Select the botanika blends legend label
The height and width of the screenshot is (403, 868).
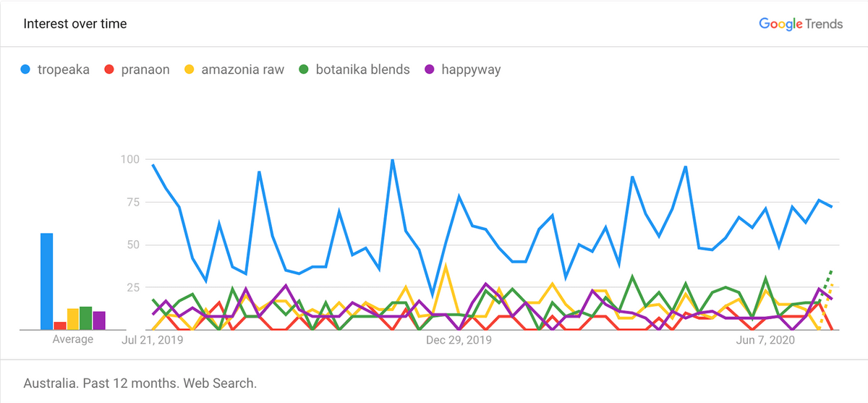[x=364, y=70]
